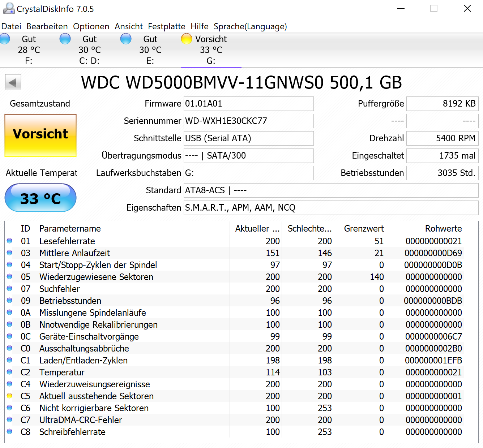Click the Standard field ATA8-ACS
The image size is (483, 448).
tap(331, 190)
